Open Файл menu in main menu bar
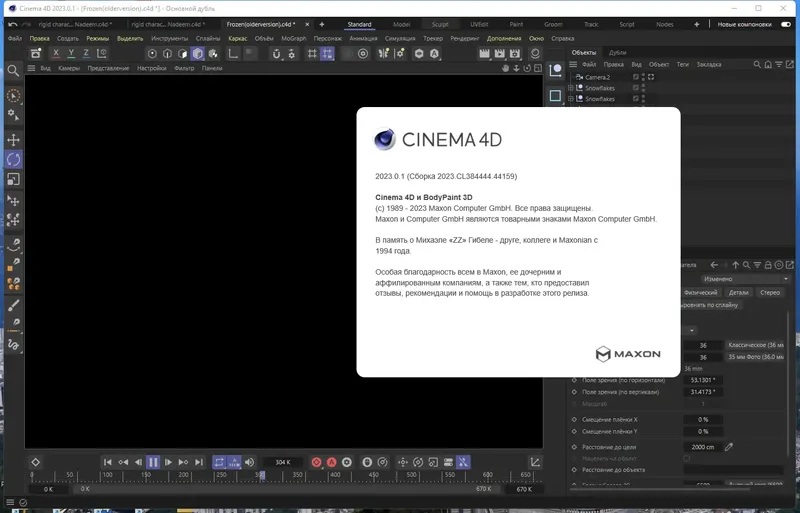The height and width of the screenshot is (513, 800). tap(15, 38)
